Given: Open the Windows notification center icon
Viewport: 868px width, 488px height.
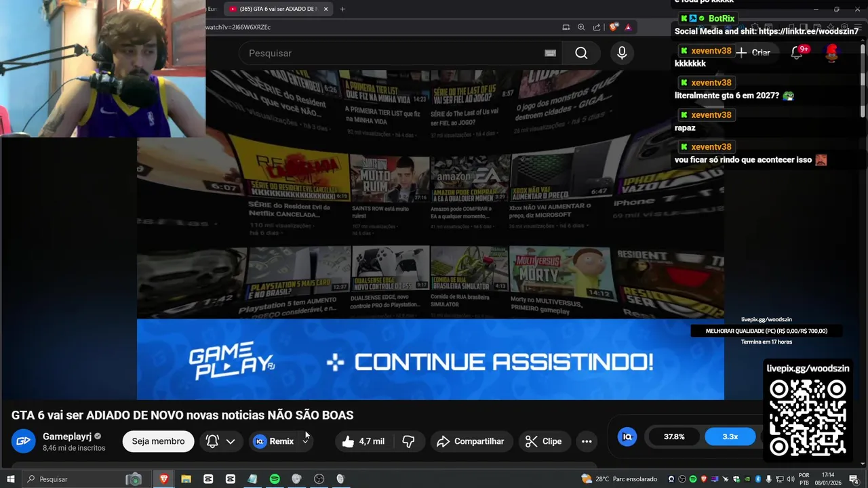Looking at the screenshot, I should (x=854, y=479).
